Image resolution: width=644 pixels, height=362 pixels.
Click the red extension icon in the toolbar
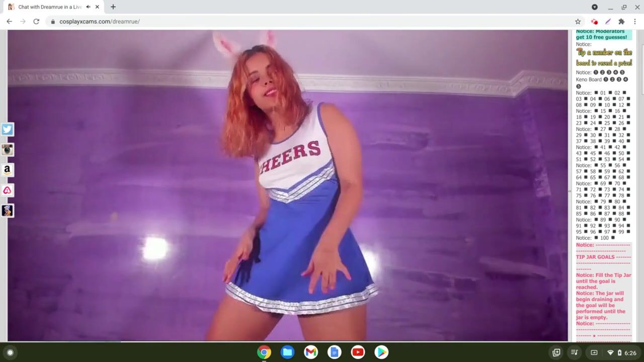point(594,22)
